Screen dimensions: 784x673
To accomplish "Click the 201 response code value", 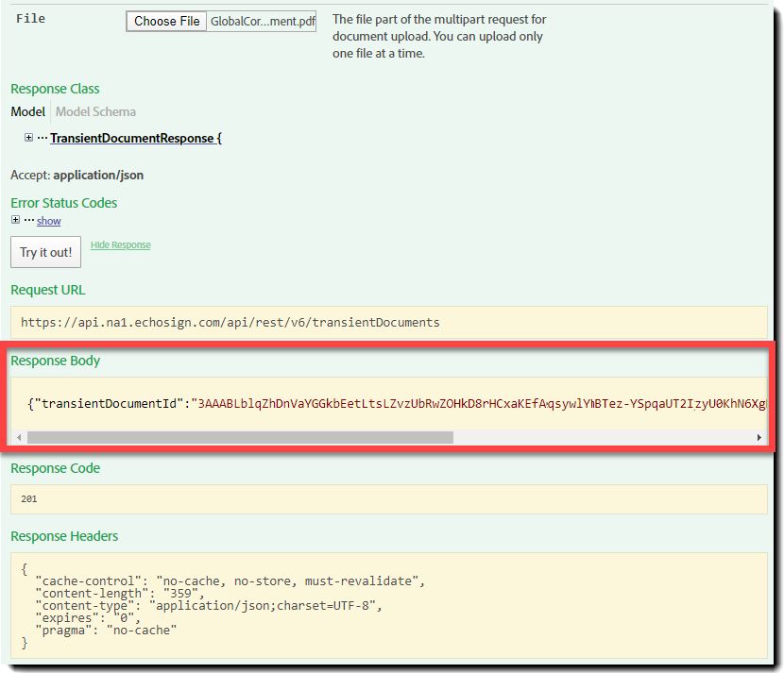I will [29, 498].
